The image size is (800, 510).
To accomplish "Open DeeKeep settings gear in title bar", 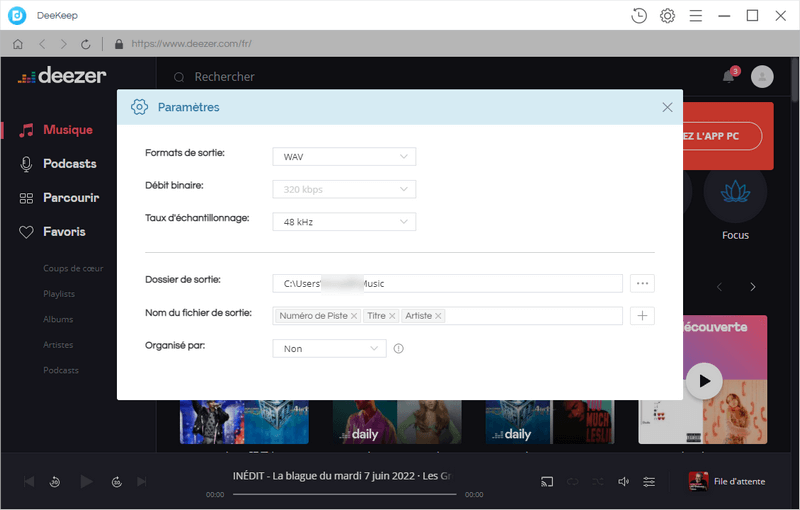I will (667, 16).
